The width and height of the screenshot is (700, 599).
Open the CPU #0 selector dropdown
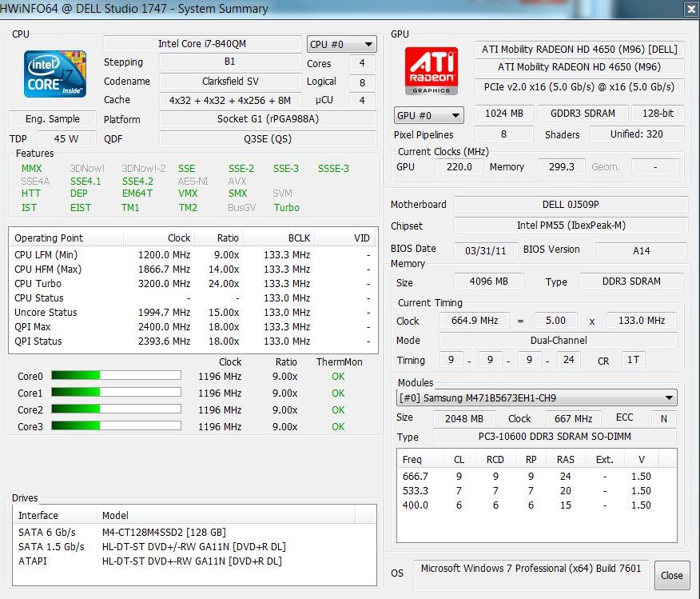(341, 44)
